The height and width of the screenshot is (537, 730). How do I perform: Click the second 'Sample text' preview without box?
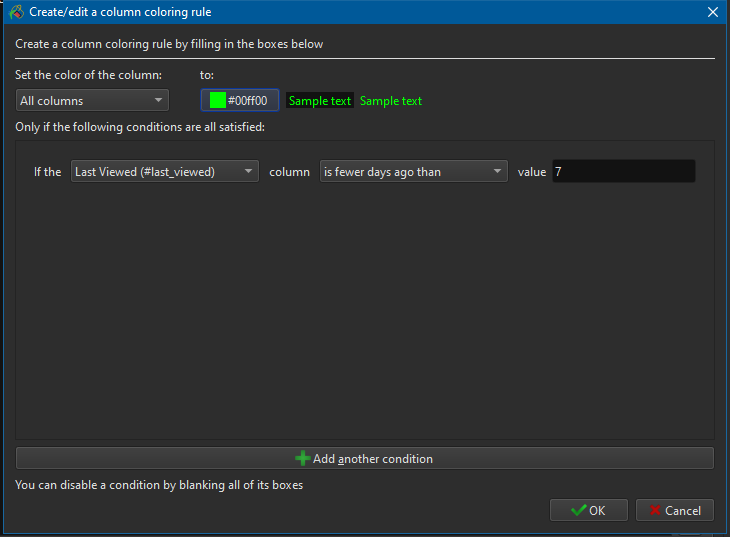pyautogui.click(x=391, y=101)
